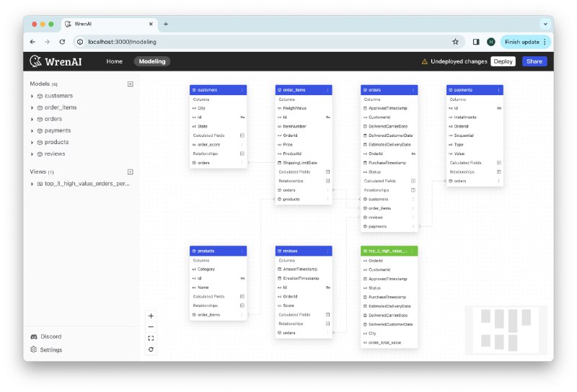Image resolution: width=577 pixels, height=392 pixels.
Task: Click the Undeployed changes warning icon
Action: (x=424, y=61)
